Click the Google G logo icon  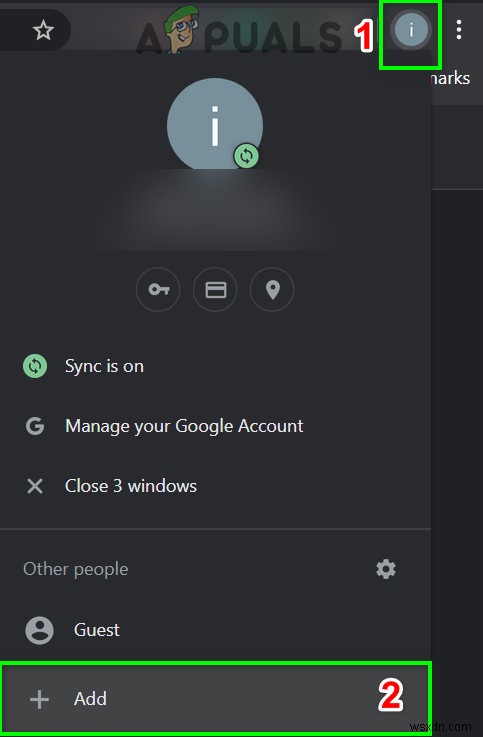(35, 426)
